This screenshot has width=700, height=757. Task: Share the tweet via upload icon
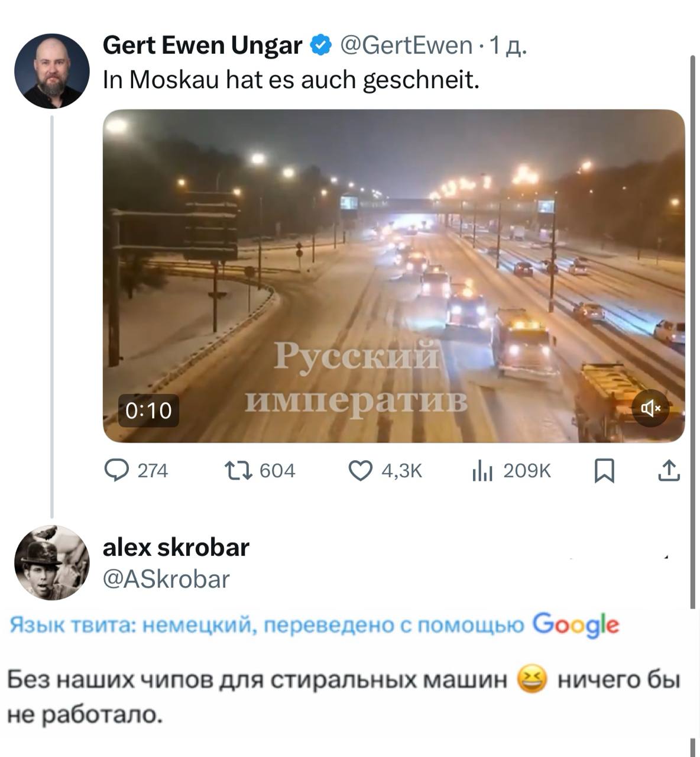669,471
